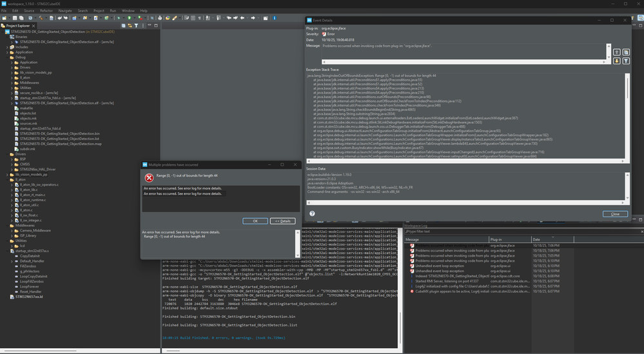The image size is (644, 354).
Task: Click the Save All toolbar icon
Action: tap(21, 18)
